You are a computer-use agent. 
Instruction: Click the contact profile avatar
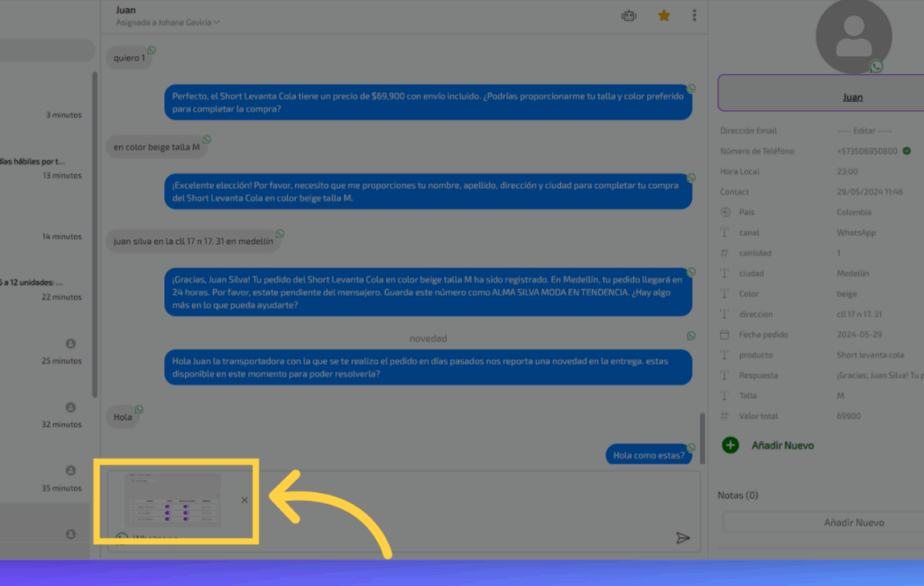coord(853,36)
